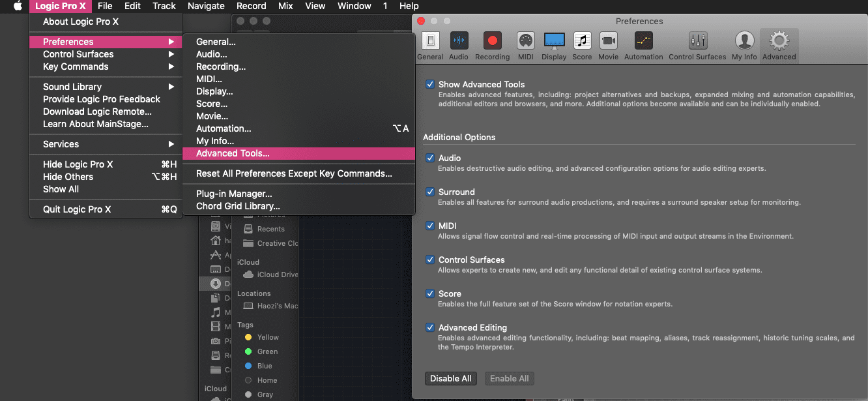The width and height of the screenshot is (868, 401).
Task: Open the Help menu in menu bar
Action: (409, 6)
